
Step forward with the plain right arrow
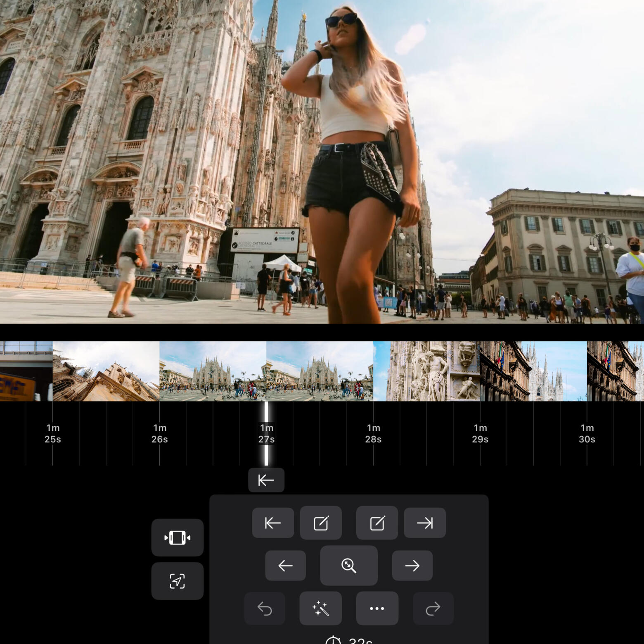coord(412,566)
